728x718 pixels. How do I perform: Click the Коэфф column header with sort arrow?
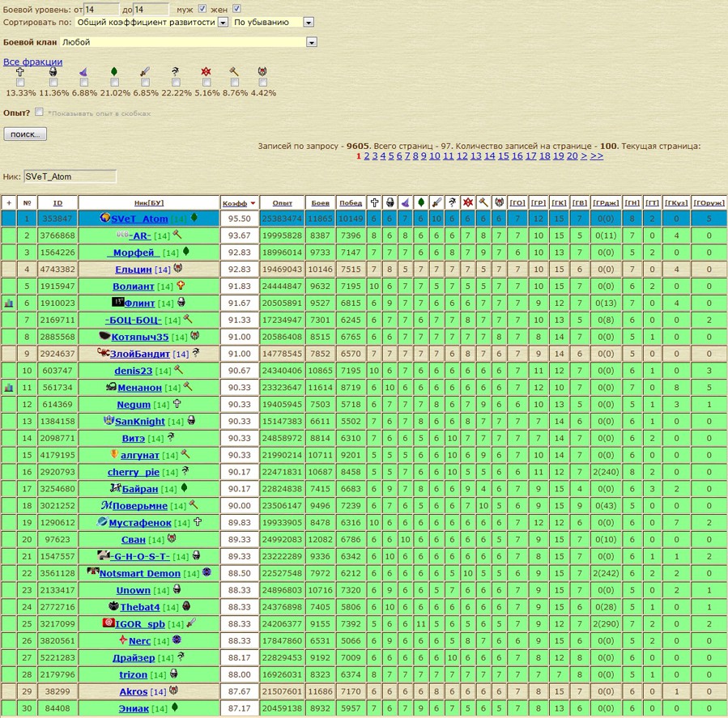[239, 203]
